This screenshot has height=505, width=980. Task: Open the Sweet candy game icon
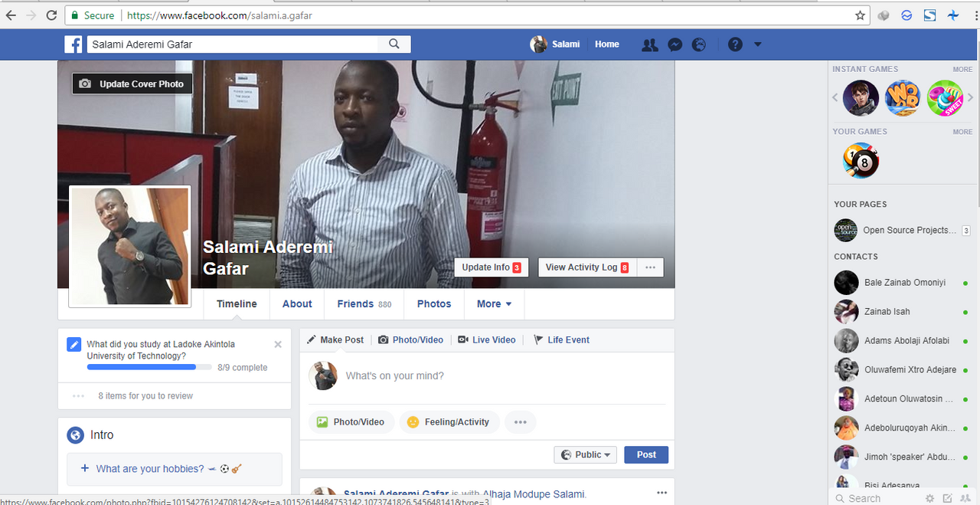point(945,98)
